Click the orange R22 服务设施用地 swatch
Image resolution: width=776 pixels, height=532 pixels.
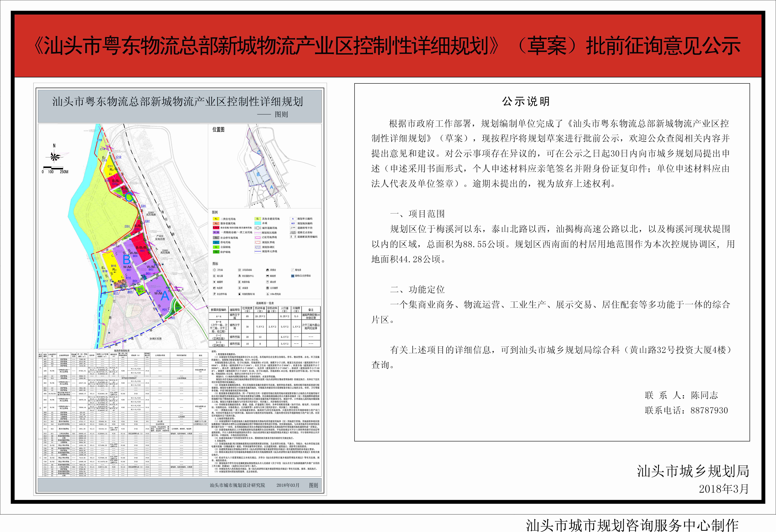216,223
